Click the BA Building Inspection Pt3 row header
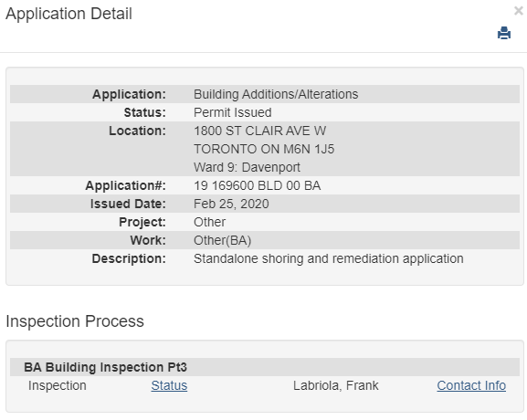This screenshot has height=420, width=527. (x=265, y=367)
